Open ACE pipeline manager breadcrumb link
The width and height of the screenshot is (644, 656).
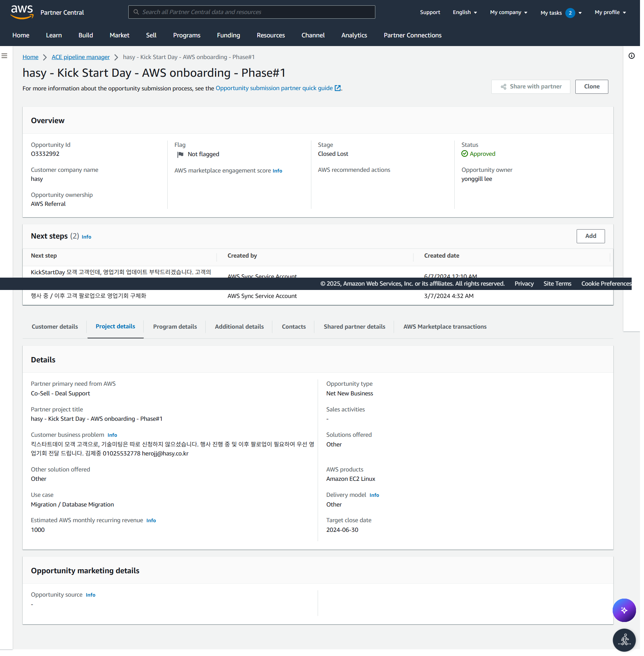(x=81, y=57)
